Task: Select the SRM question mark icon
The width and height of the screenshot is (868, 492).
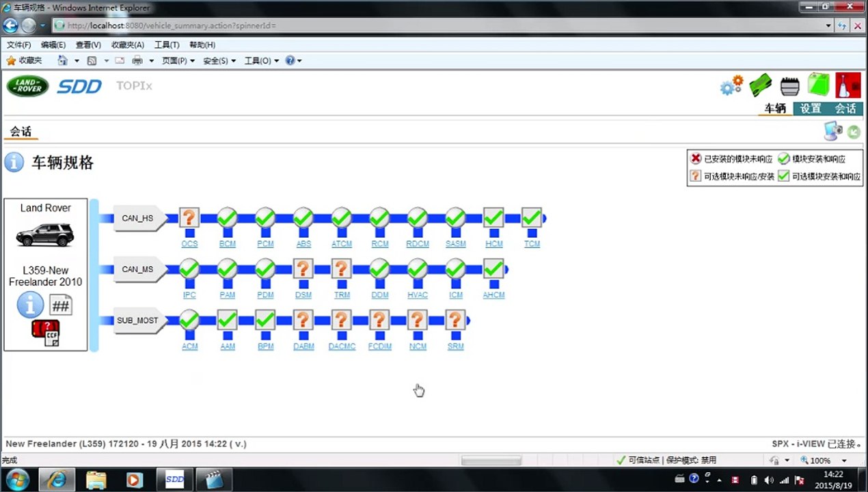Action: click(x=455, y=320)
